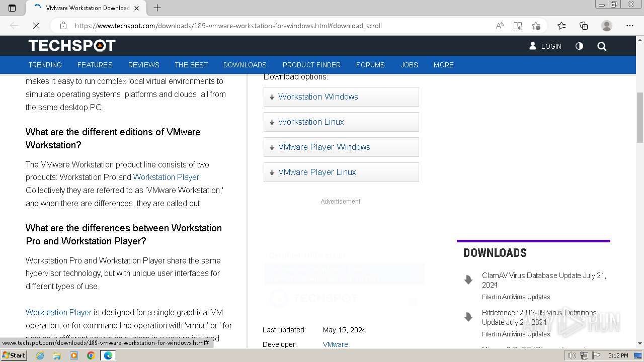Download Workstation Windows option

[x=341, y=97]
